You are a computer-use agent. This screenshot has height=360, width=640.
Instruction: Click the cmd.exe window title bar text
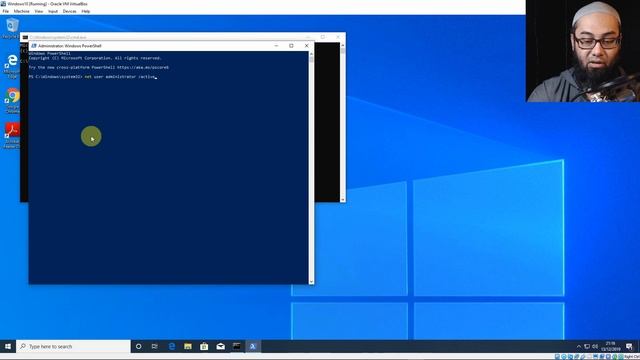point(58,37)
